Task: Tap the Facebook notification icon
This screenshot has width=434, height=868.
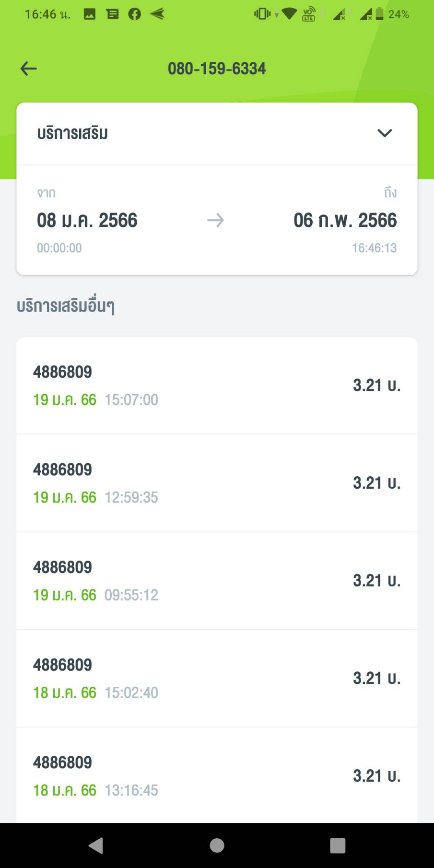Action: pyautogui.click(x=135, y=14)
